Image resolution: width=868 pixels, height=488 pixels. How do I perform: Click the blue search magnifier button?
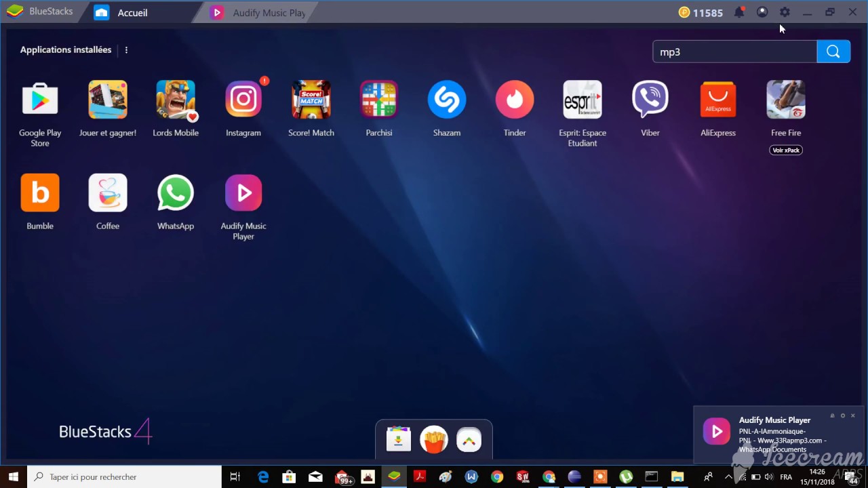pos(833,52)
